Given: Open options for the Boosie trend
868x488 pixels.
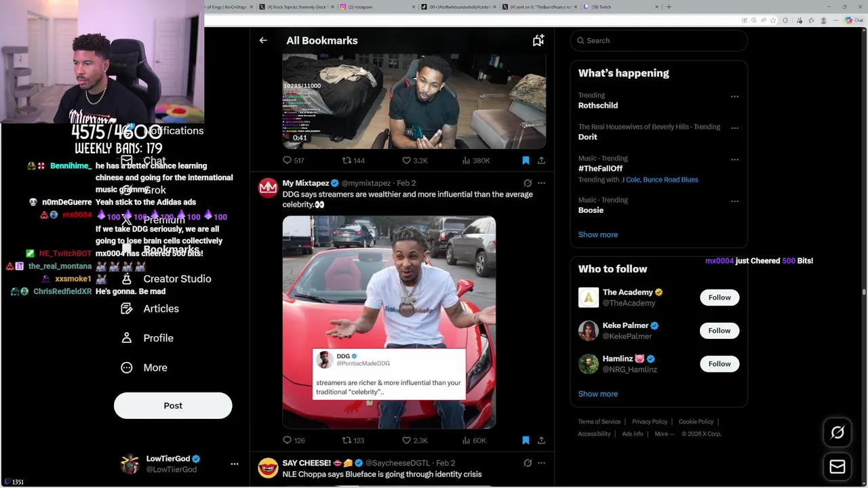Looking at the screenshot, I should [x=734, y=201].
